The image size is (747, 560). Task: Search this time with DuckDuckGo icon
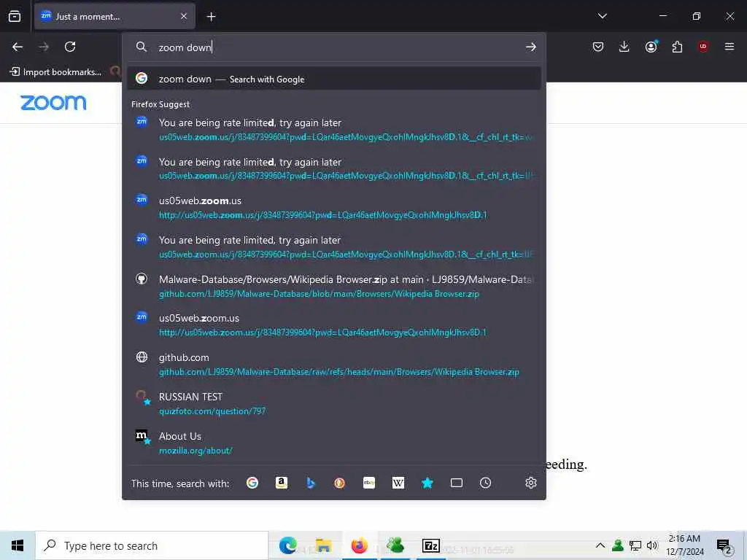(340, 483)
